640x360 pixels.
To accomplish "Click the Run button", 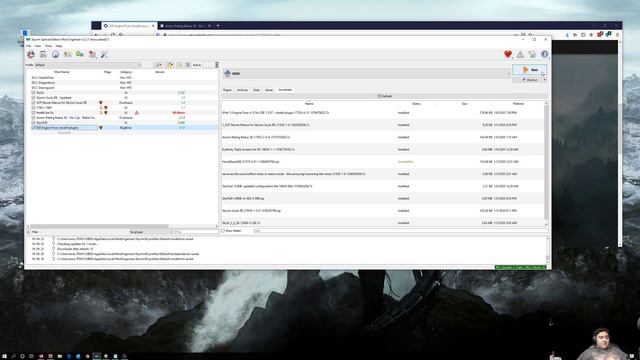I will click(x=529, y=70).
